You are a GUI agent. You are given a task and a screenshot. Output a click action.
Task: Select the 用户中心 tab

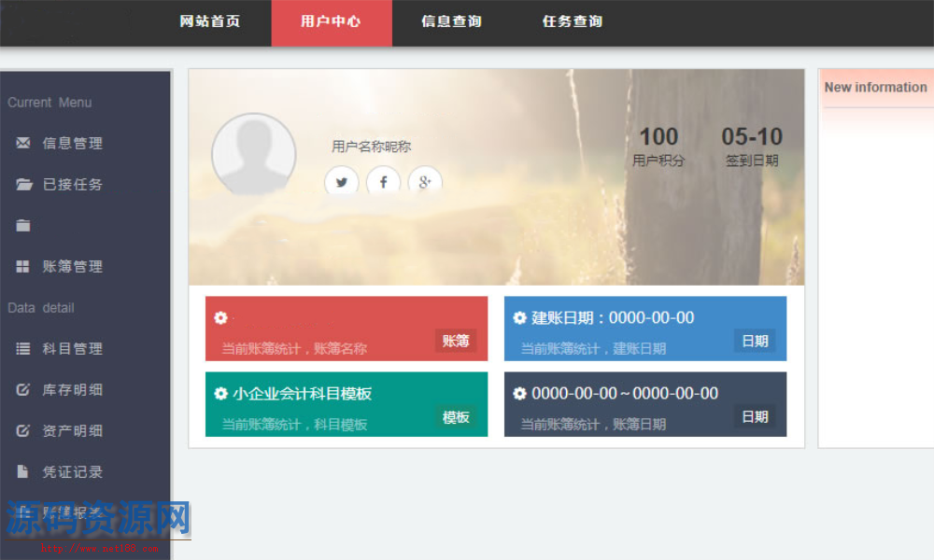[x=331, y=21]
